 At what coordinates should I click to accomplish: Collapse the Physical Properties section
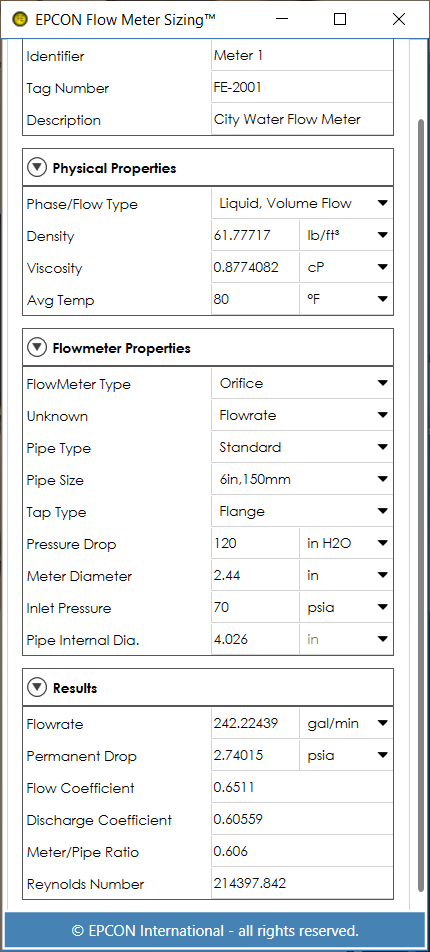[x=37, y=168]
